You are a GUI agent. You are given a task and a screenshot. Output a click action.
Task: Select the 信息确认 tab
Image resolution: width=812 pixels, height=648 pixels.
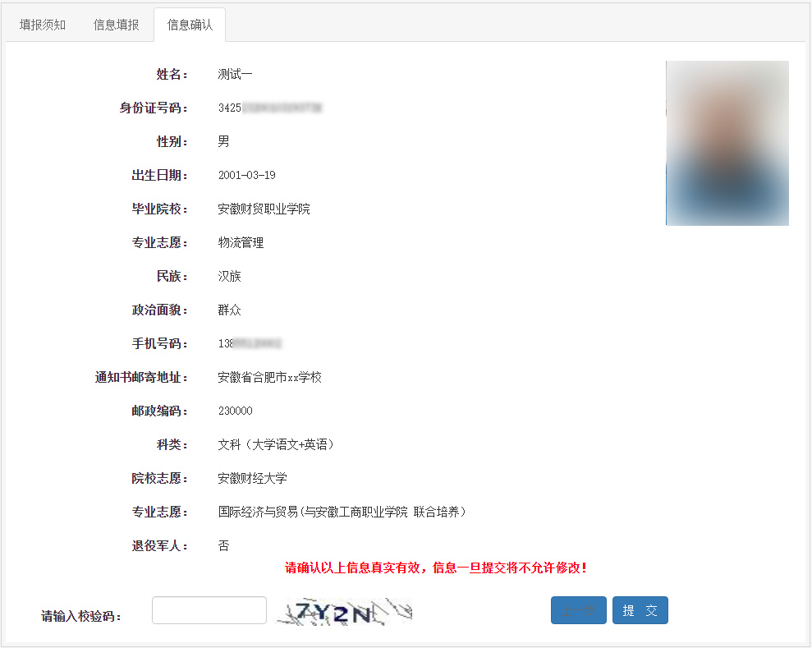[x=190, y=25]
